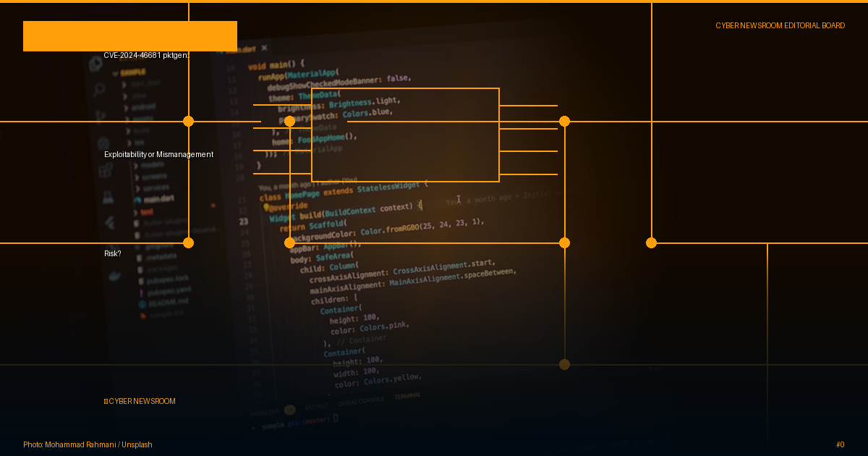This screenshot has height=456, width=868.
Task: Click 'Colors.blue,' in the code
Action: [367, 114]
